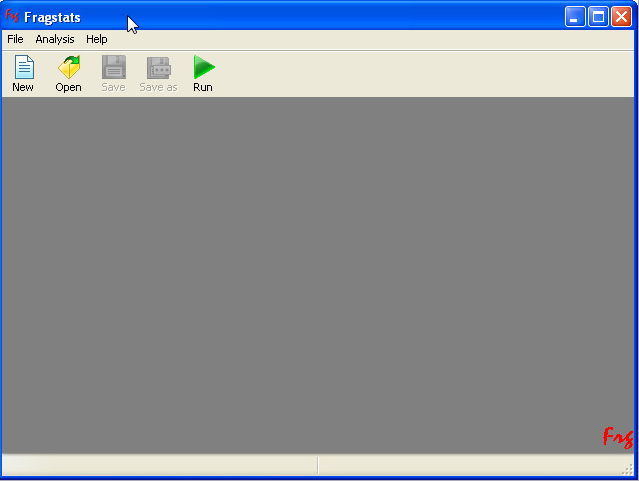The image size is (639, 481).
Task: Open the Analysis menu
Action: click(55, 39)
